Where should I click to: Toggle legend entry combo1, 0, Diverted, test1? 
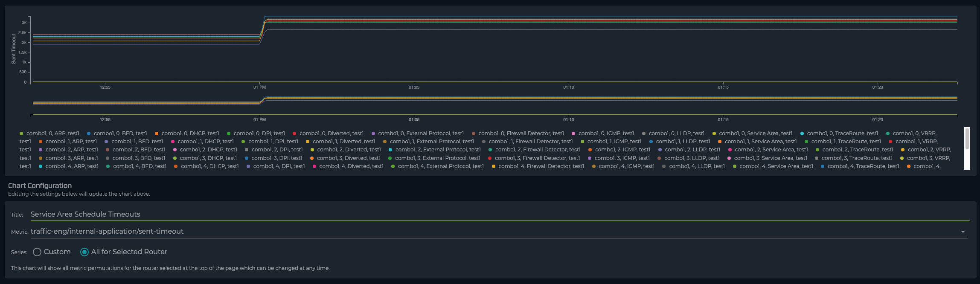pyautogui.click(x=328, y=133)
